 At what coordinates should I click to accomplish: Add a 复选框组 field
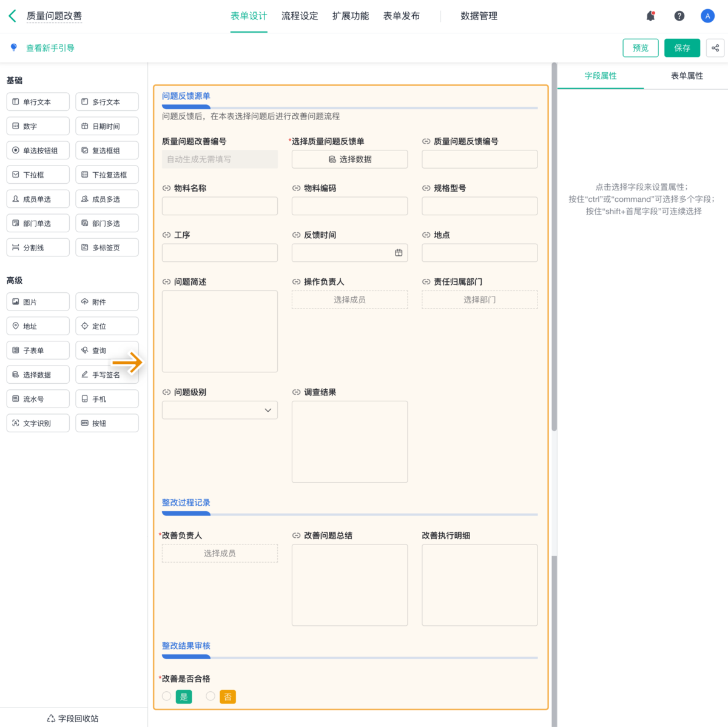point(107,150)
